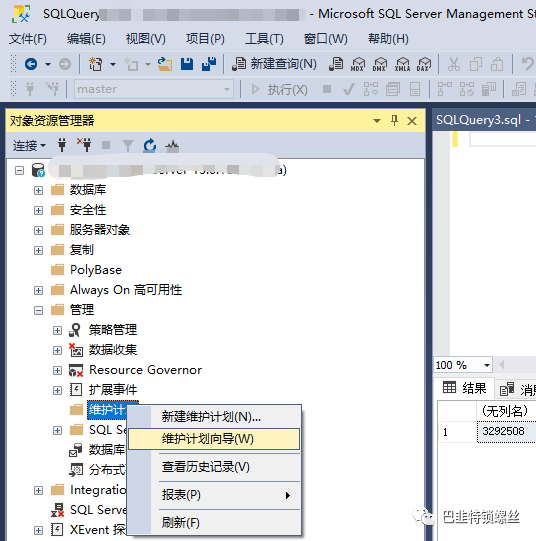Screen dimensions: 536x541
Task: Select 维护计划向导(W) in context menu
Action: pyautogui.click(x=214, y=439)
